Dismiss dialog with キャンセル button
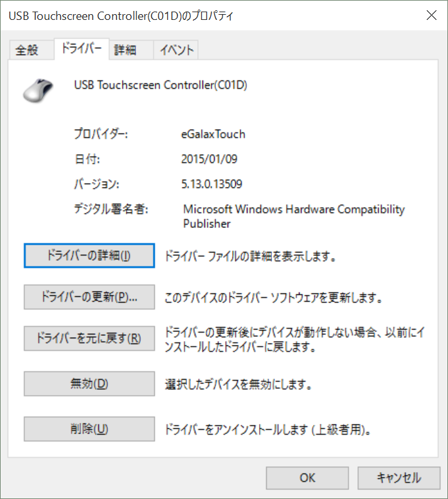Image resolution: width=448 pixels, height=499 pixels. (x=399, y=478)
